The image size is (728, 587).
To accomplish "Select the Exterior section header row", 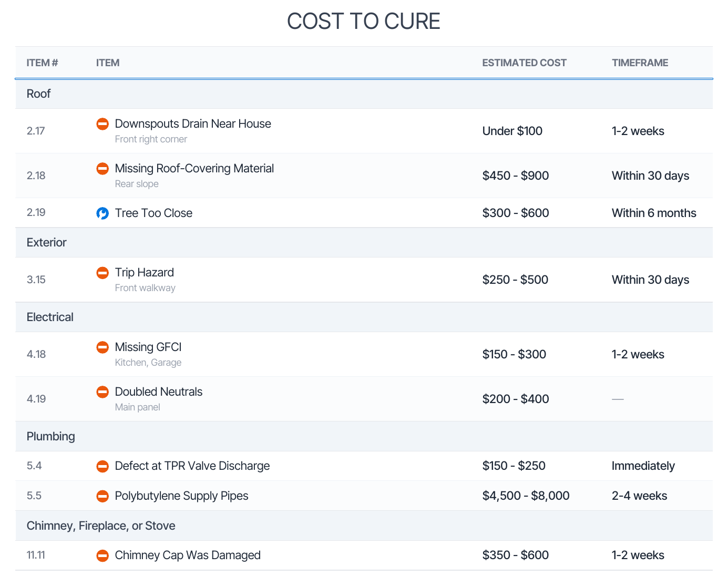I will [364, 243].
